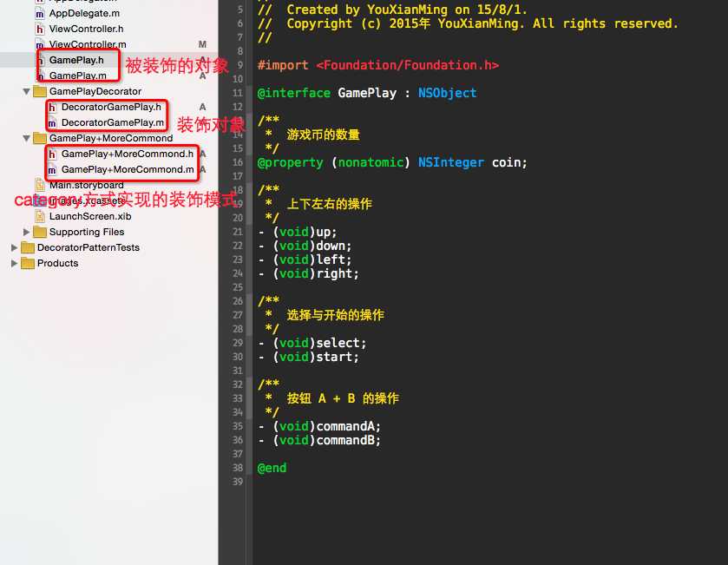Click the commandA method declaration

319,426
